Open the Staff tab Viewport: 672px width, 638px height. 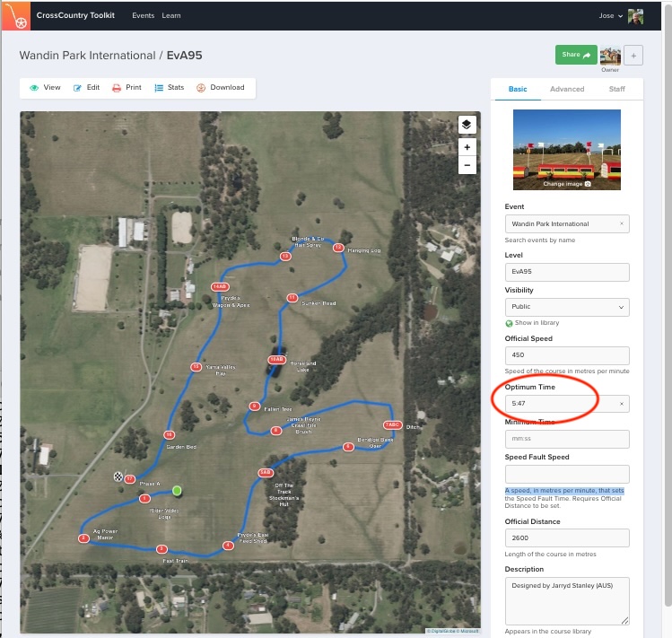(617, 89)
